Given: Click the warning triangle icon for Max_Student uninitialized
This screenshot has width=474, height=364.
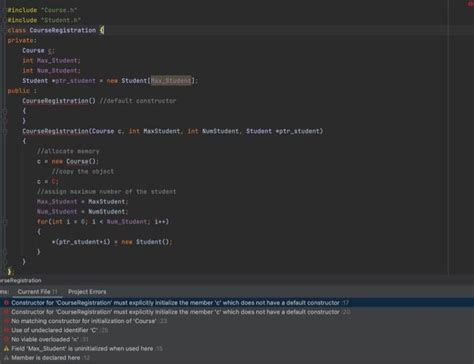Looking at the screenshot, I should pyautogui.click(x=6, y=349).
